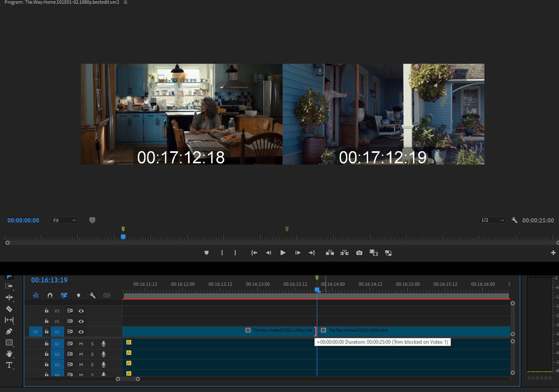559x392 pixels.
Task: Open timeline display settings wrench
Action: [x=93, y=295]
